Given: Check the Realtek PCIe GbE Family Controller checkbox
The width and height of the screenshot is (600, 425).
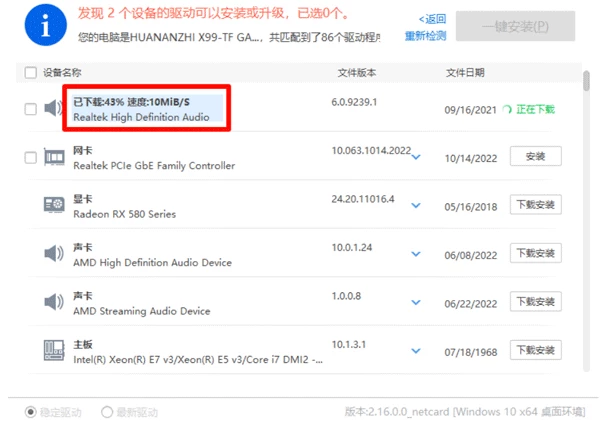Looking at the screenshot, I should point(31,158).
